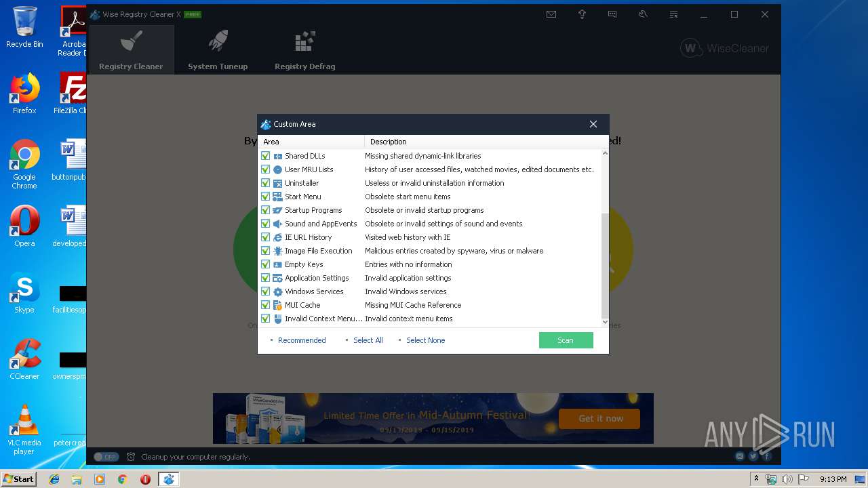Click the Shared DLLs row icon
868x488 pixels.
(278, 156)
